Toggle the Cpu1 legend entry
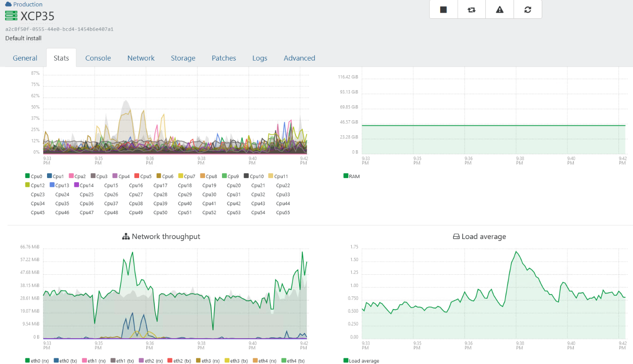 pyautogui.click(x=55, y=176)
